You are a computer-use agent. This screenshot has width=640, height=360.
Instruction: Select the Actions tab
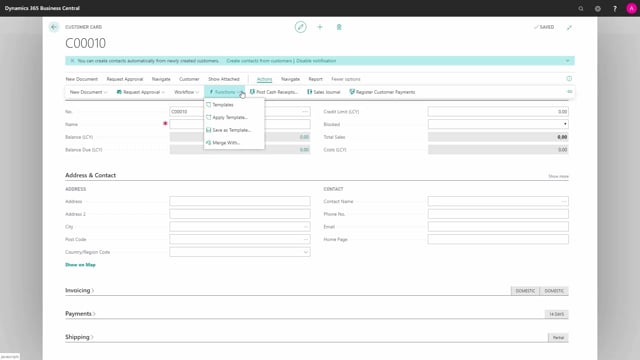point(264,79)
